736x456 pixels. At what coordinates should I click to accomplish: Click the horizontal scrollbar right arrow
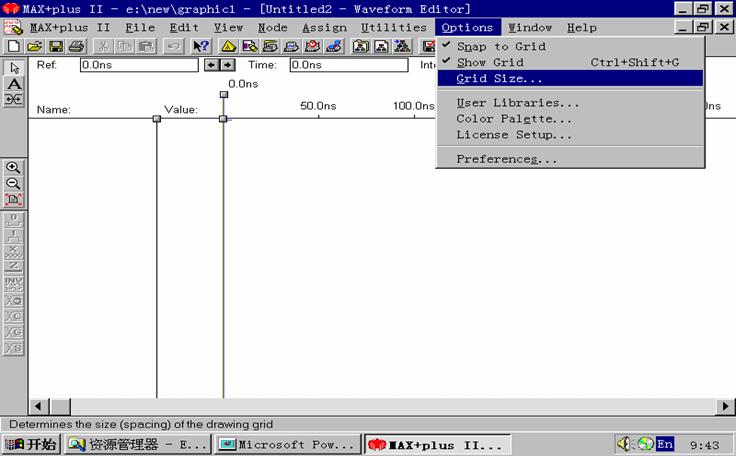(x=726, y=406)
